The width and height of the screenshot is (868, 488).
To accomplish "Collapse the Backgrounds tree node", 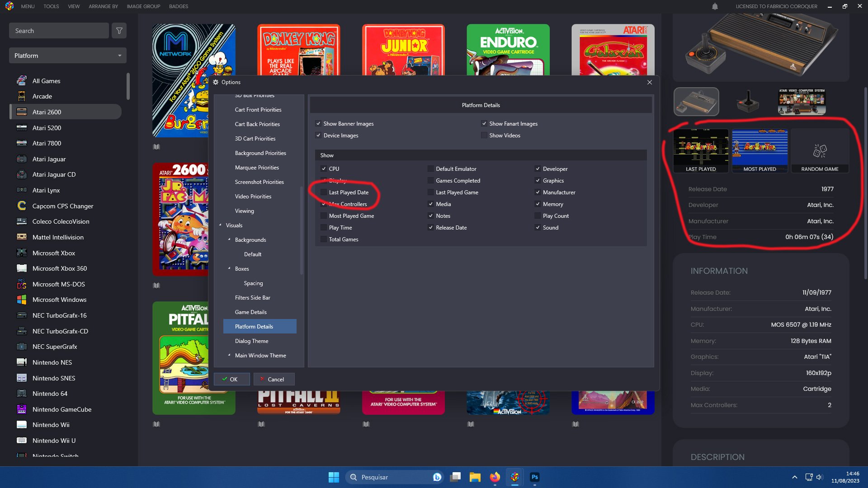I will point(229,239).
